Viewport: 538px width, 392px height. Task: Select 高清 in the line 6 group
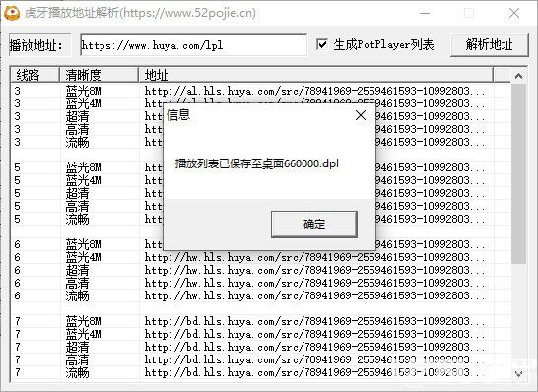(77, 284)
